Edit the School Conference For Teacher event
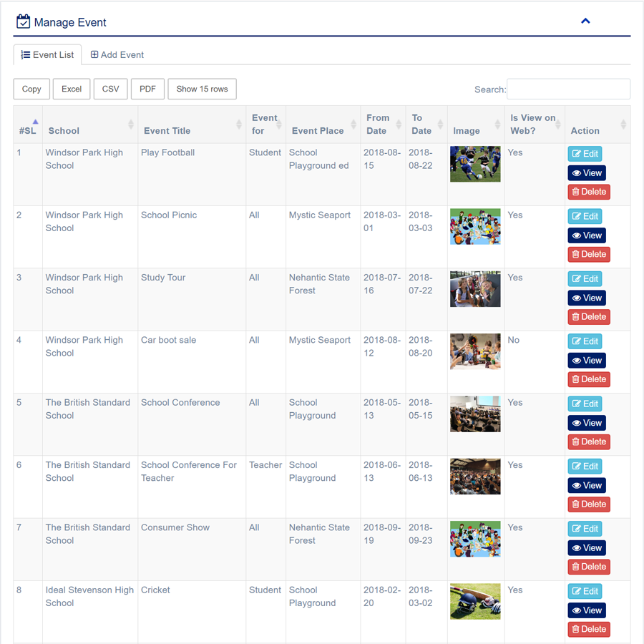Screen dimensions: 644x644 click(585, 466)
